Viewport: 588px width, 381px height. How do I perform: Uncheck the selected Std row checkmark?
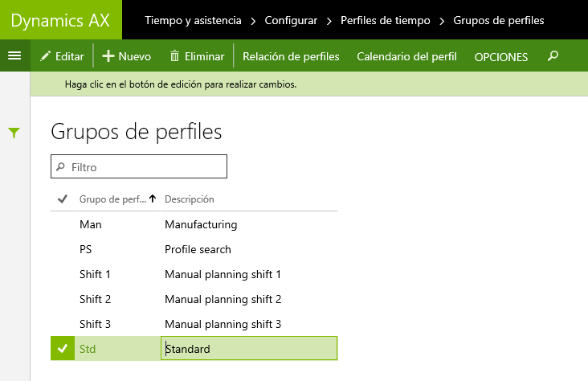[x=63, y=348]
